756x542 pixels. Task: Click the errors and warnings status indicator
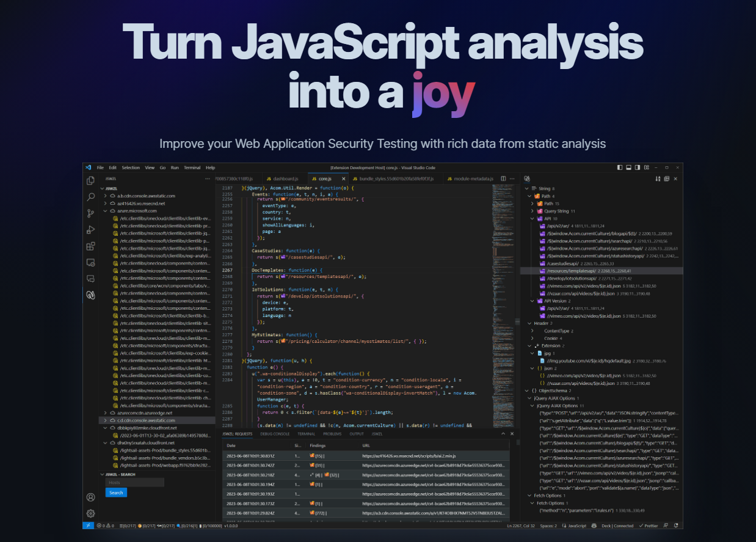pos(106,526)
